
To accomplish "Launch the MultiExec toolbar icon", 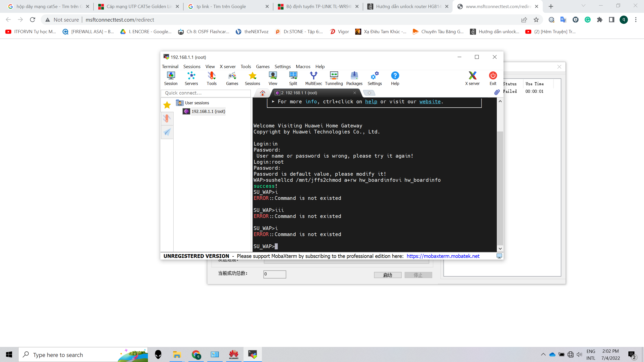I will (x=313, y=78).
